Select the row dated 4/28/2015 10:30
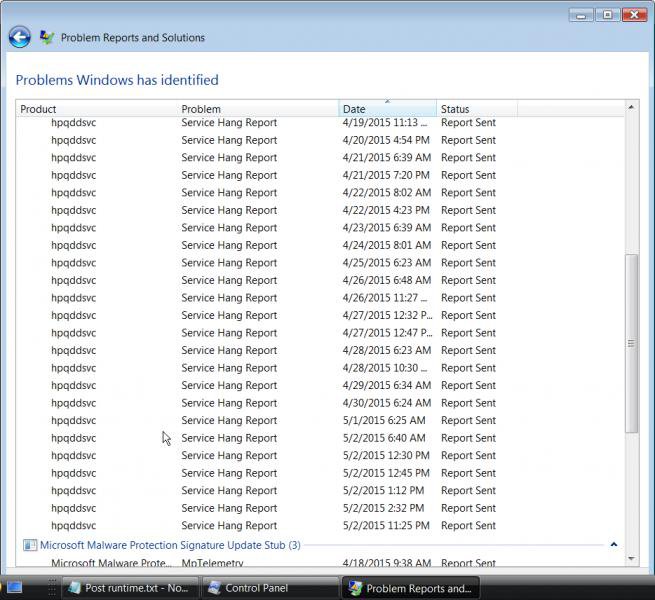This screenshot has height=600, width=655. click(x=320, y=368)
